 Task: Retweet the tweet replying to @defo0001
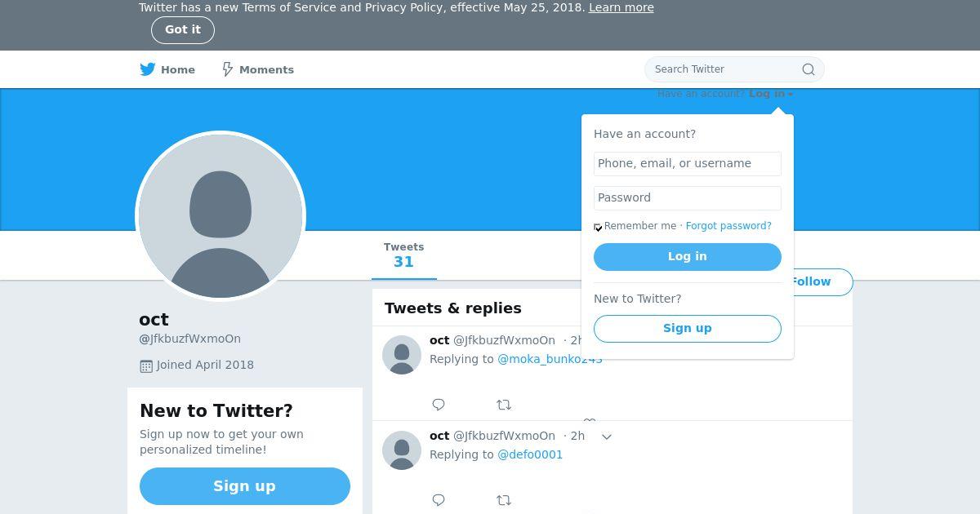point(504,500)
